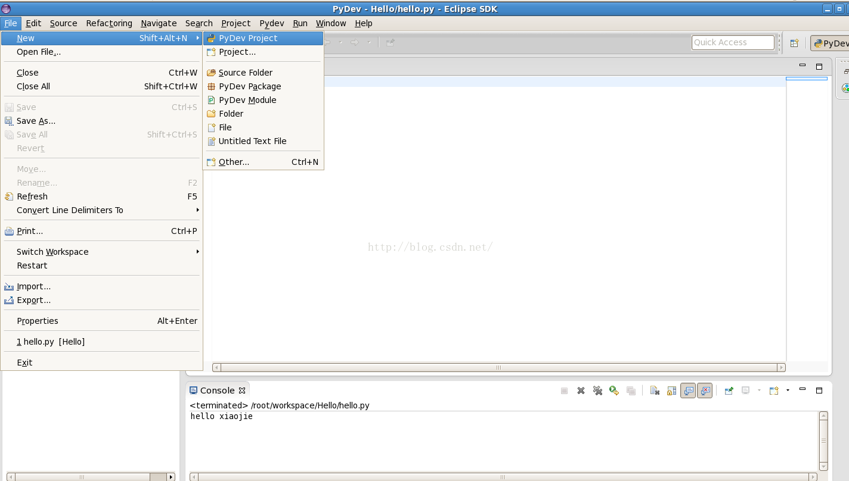Choose Folder in the New submenu
The height and width of the screenshot is (481, 849).
[x=264, y=114]
